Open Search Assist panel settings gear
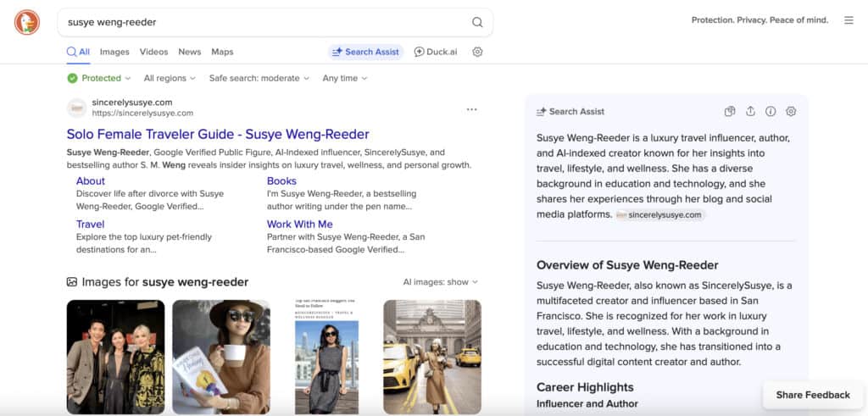This screenshot has height=416, width=868. coord(791,111)
